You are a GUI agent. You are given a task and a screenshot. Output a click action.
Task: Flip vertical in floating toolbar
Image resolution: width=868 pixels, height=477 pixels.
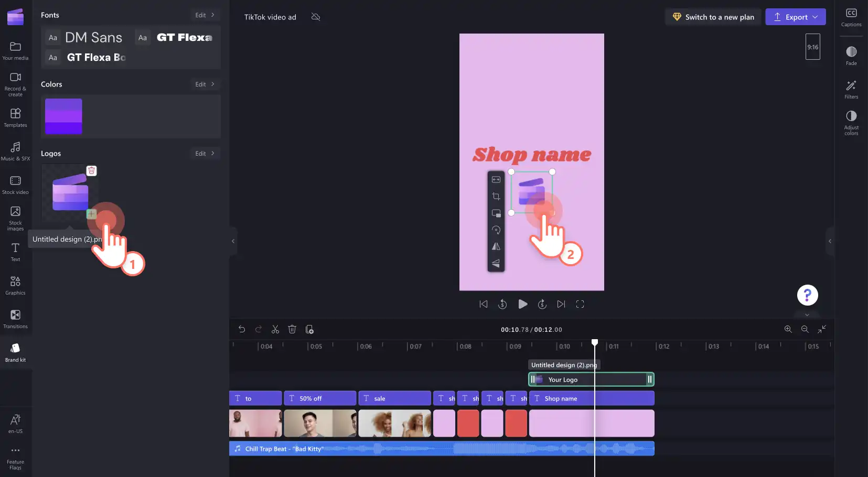tap(496, 263)
